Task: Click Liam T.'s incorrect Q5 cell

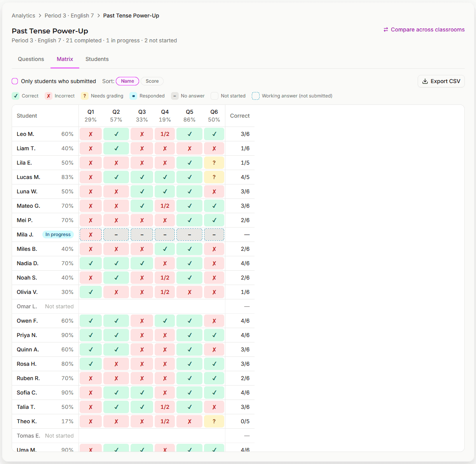Action: (190, 148)
